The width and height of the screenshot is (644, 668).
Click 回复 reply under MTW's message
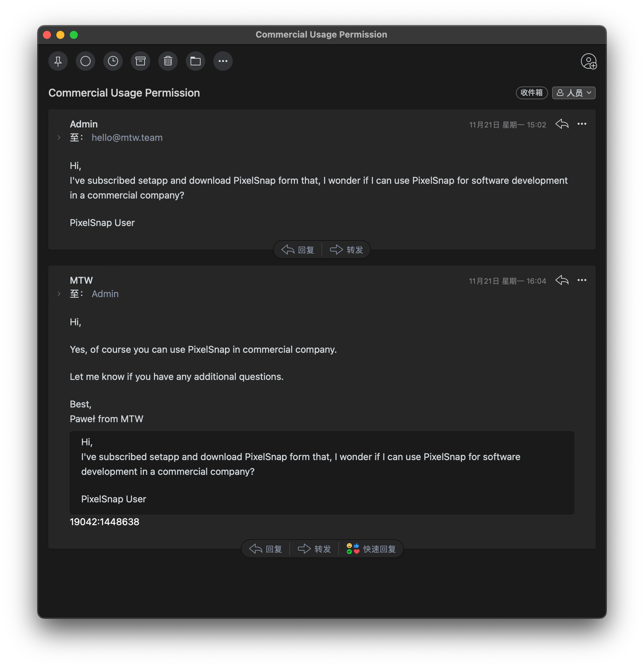coord(266,549)
